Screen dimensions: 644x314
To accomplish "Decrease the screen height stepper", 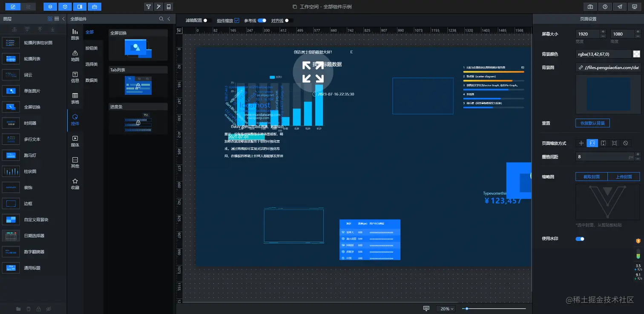I will point(638,37).
